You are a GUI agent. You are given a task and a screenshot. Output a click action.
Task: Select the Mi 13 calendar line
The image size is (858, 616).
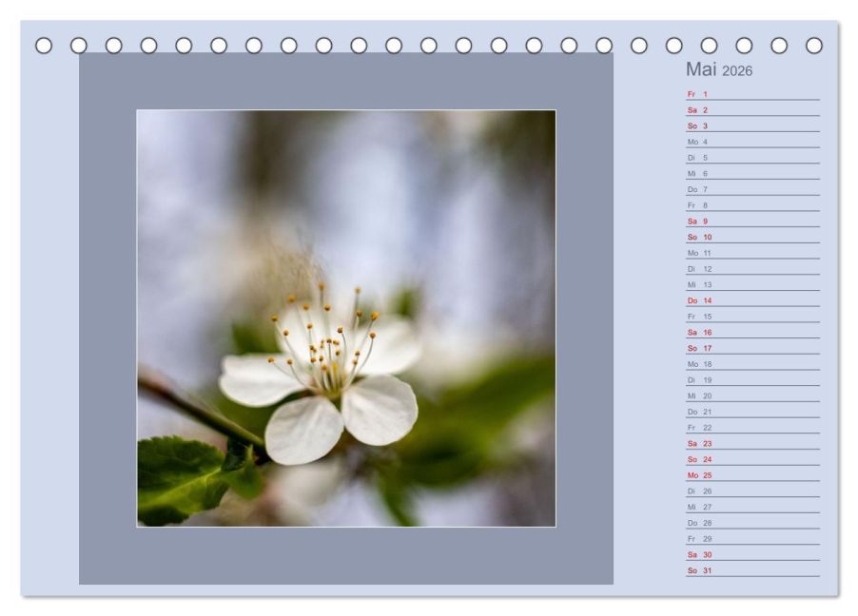point(751,284)
